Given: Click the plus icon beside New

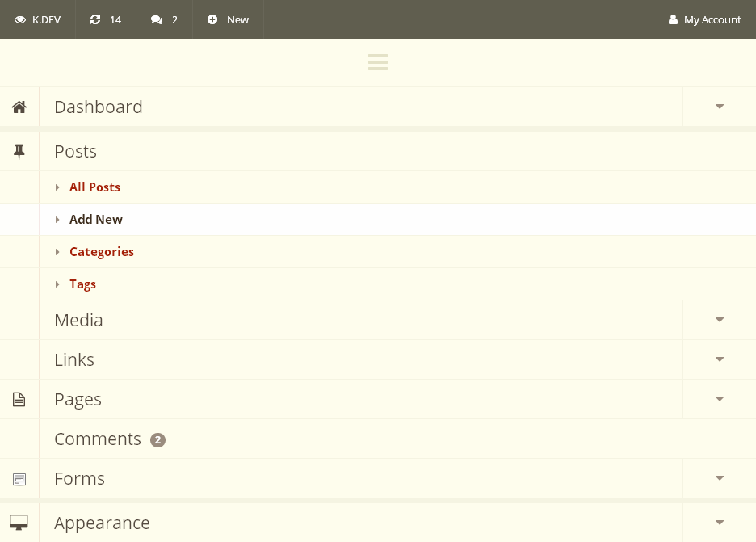Looking at the screenshot, I should [212, 19].
